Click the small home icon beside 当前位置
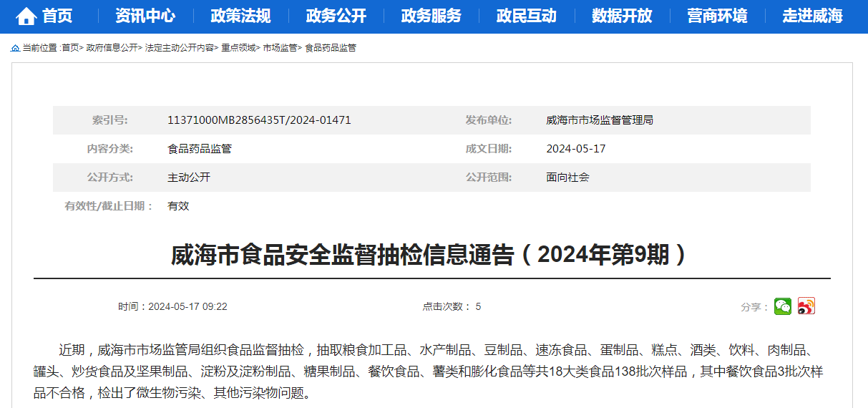 click(x=15, y=48)
